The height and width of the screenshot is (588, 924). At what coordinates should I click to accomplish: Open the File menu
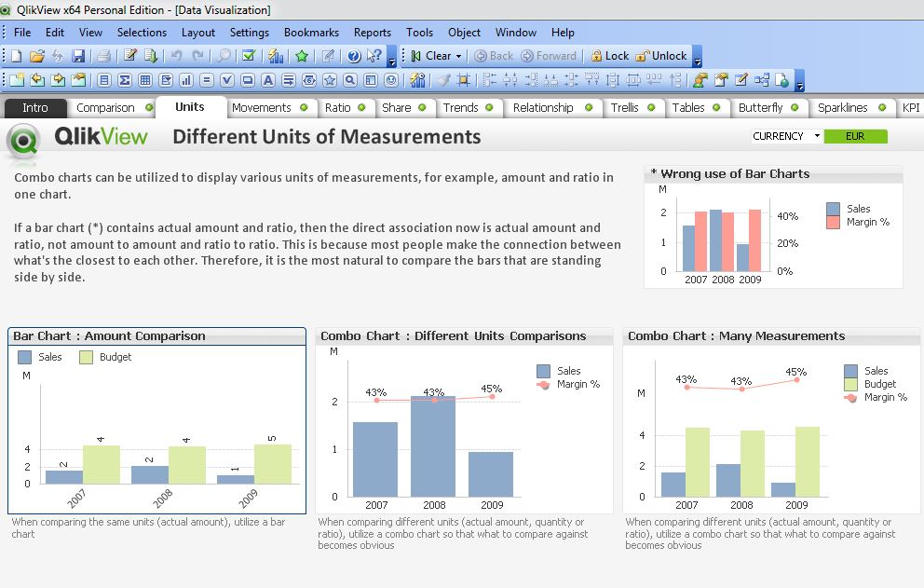[22, 33]
